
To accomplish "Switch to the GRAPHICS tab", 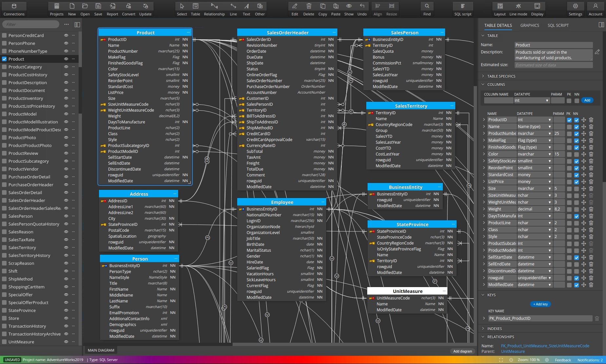I will click(x=529, y=26).
